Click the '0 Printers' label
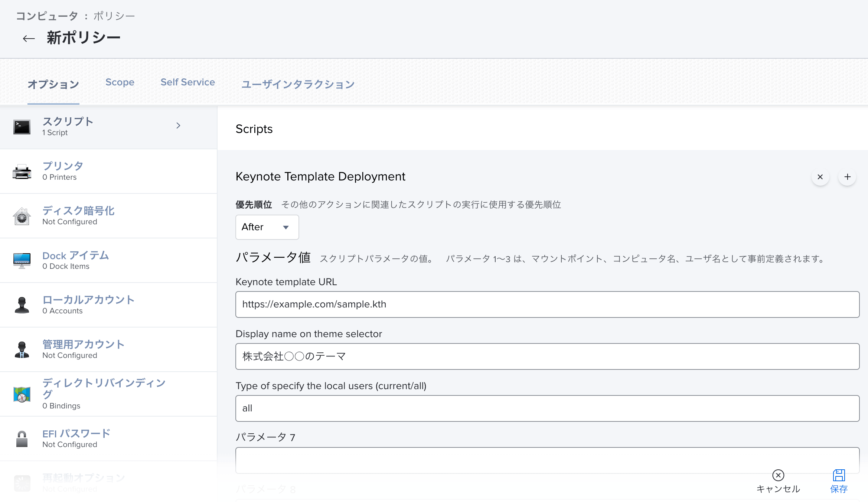The height and width of the screenshot is (502, 868). 59,177
